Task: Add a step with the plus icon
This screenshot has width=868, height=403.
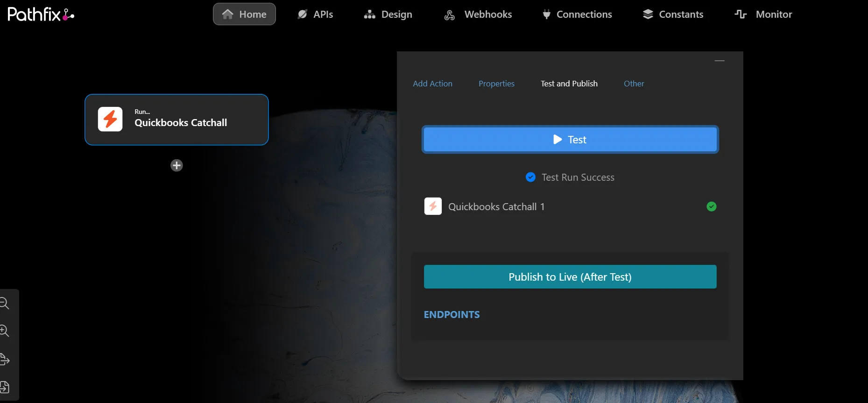Action: 176,165
